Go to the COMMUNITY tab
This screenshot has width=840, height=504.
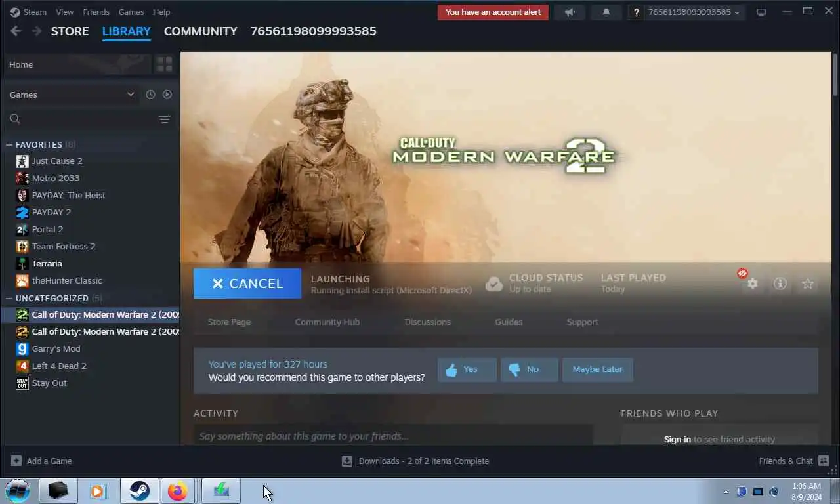point(200,31)
